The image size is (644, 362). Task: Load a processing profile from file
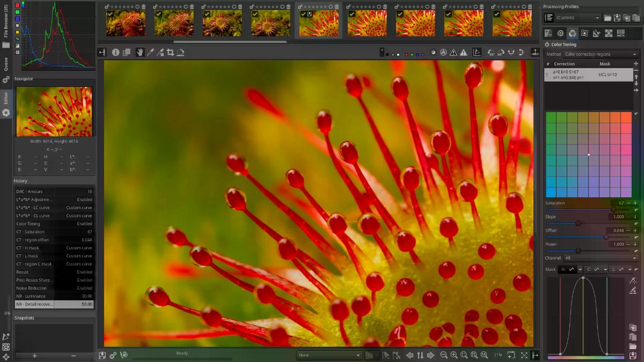(608, 18)
